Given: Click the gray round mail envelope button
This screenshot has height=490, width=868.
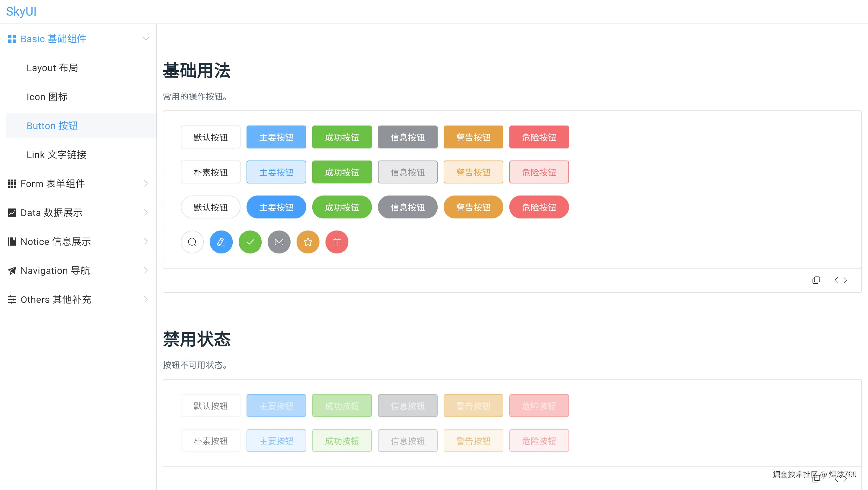Looking at the screenshot, I should coord(279,242).
